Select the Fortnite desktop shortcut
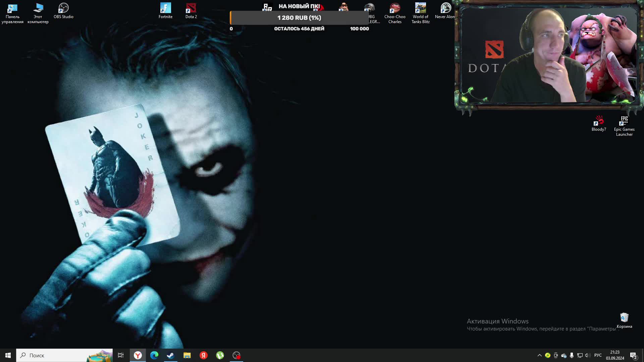Screen dimensions: 644x362 pos(165,11)
